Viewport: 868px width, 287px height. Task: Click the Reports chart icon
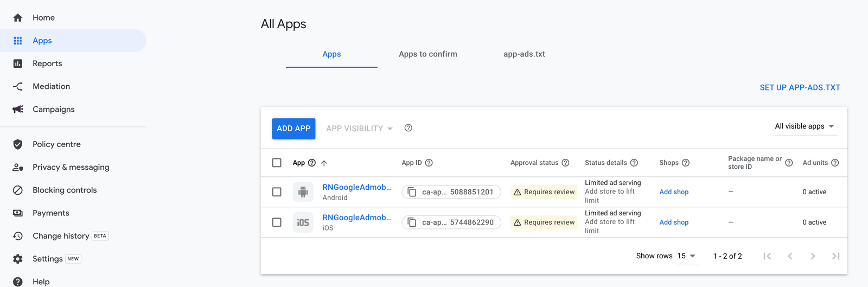pyautogui.click(x=18, y=63)
